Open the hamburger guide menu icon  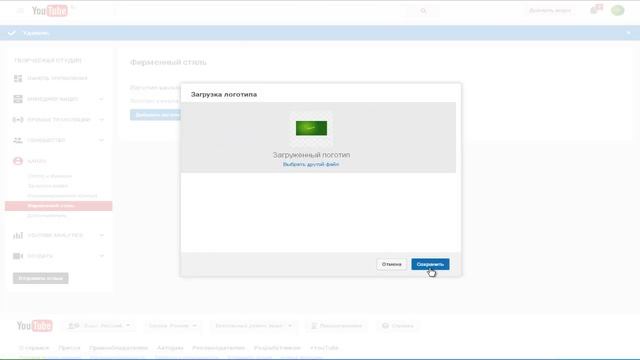tap(20, 11)
